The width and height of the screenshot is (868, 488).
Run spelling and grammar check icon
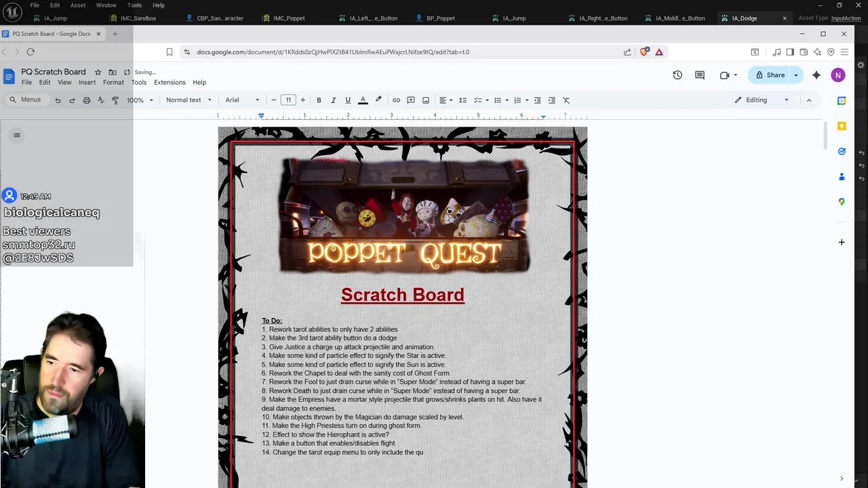(101, 100)
